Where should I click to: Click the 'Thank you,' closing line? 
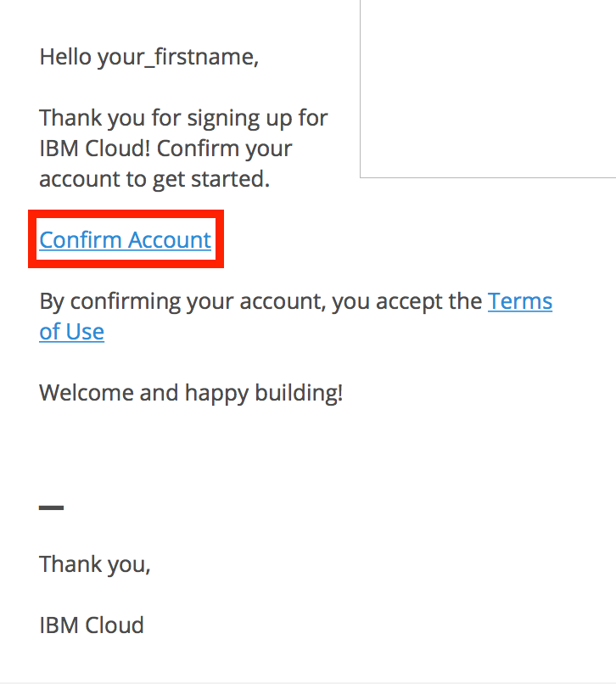tap(94, 563)
